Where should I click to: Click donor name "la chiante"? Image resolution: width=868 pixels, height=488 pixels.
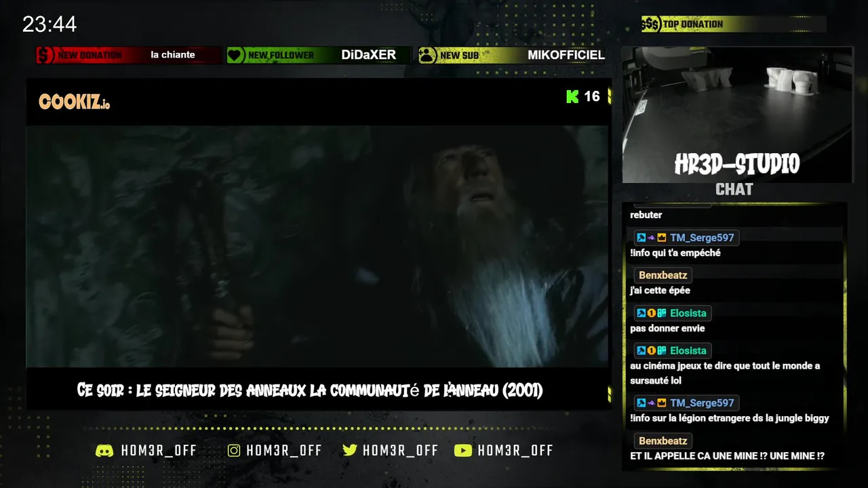point(173,55)
